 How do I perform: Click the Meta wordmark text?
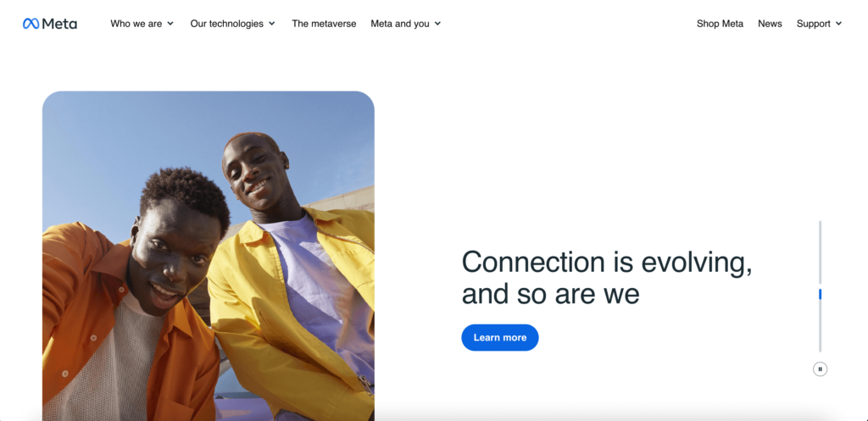(60, 24)
